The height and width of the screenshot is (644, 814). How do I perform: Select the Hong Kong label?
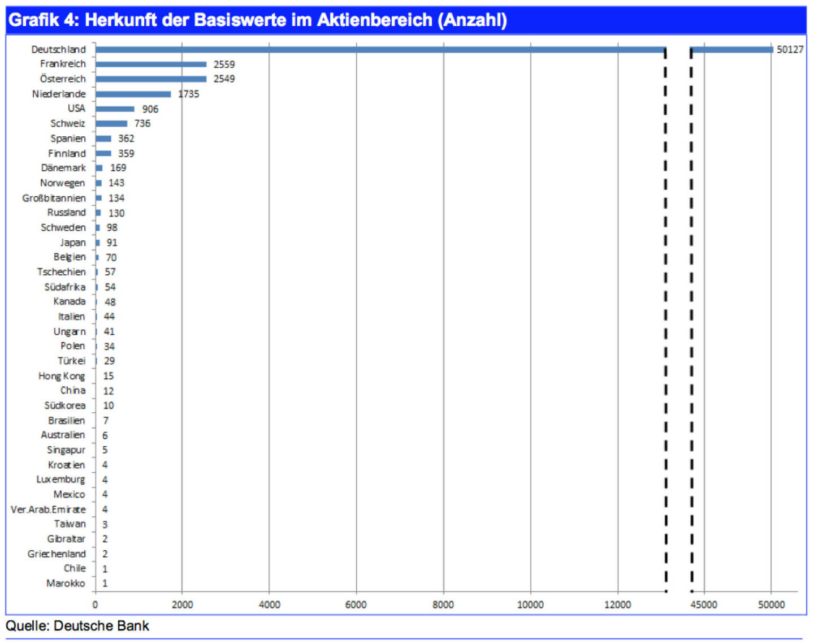[62, 376]
